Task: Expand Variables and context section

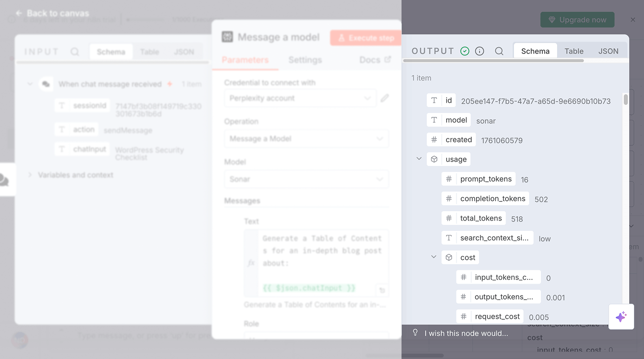Action: [30, 175]
